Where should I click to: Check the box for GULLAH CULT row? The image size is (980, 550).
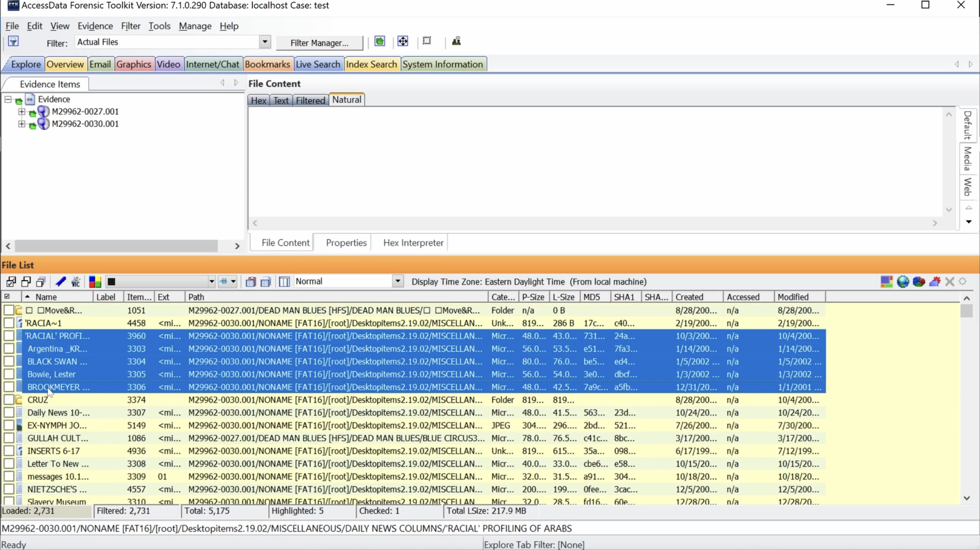(9, 438)
